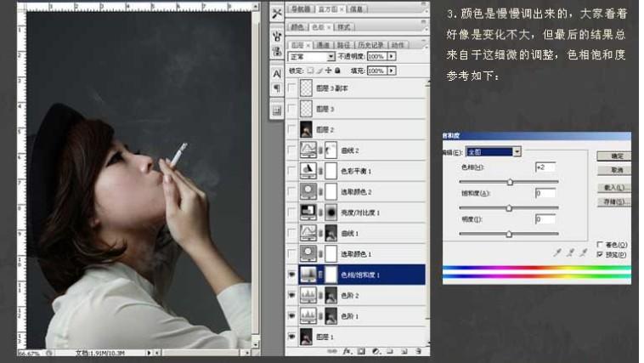Click the link layers icon at panel bottom
This screenshot has width=644, height=363.
(332, 351)
